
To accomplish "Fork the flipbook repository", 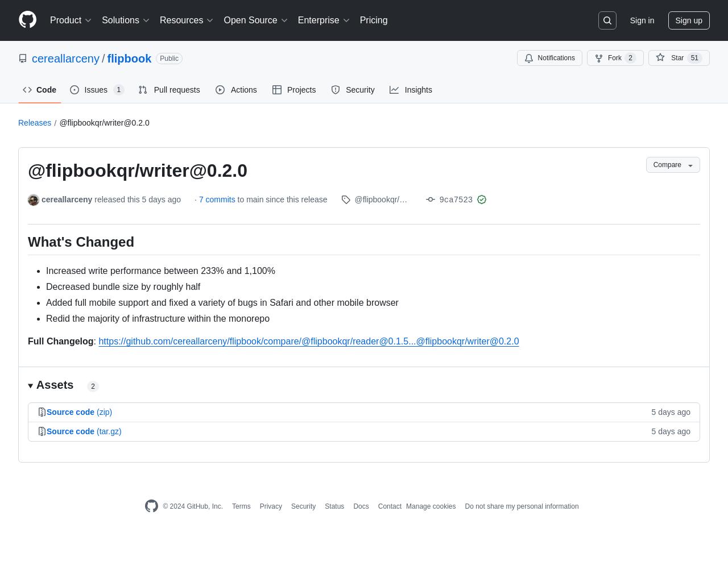I will 615,58.
